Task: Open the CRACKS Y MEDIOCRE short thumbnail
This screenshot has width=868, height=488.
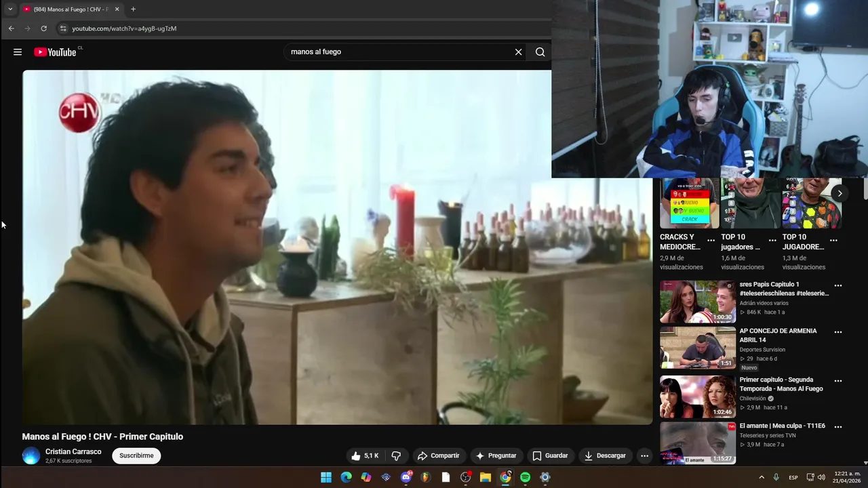Action: point(690,203)
